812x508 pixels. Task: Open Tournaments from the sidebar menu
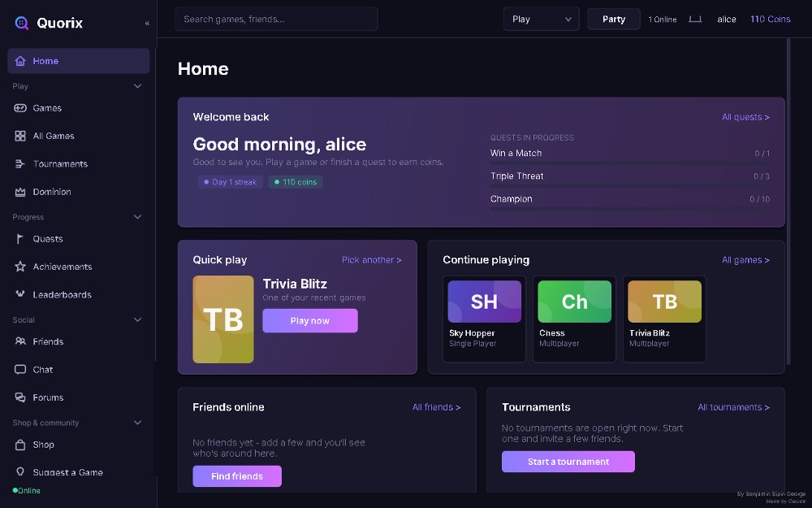79,164
